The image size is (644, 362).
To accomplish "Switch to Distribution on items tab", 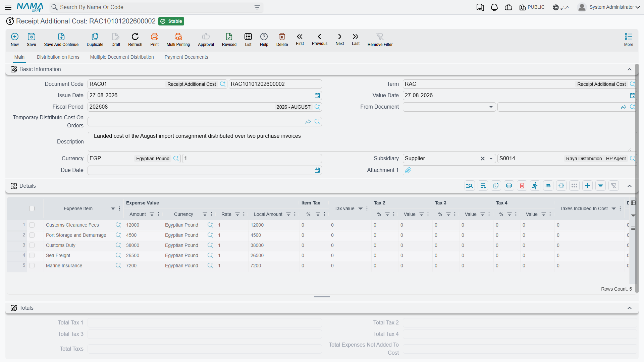I will tap(58, 57).
